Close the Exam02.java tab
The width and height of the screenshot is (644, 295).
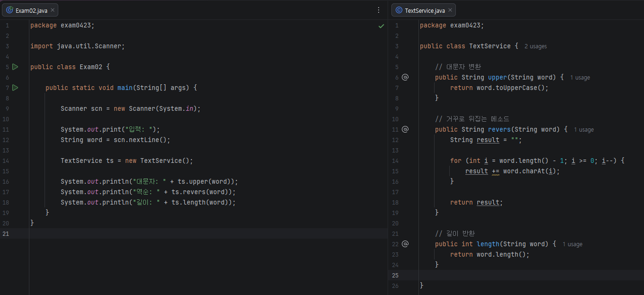pos(53,10)
